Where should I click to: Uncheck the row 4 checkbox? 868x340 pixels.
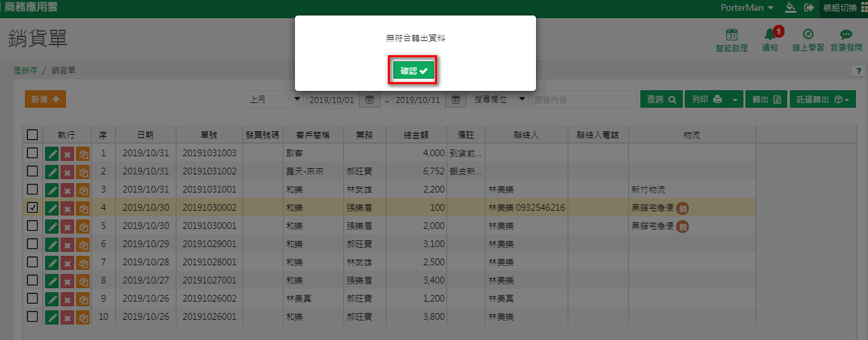32,207
